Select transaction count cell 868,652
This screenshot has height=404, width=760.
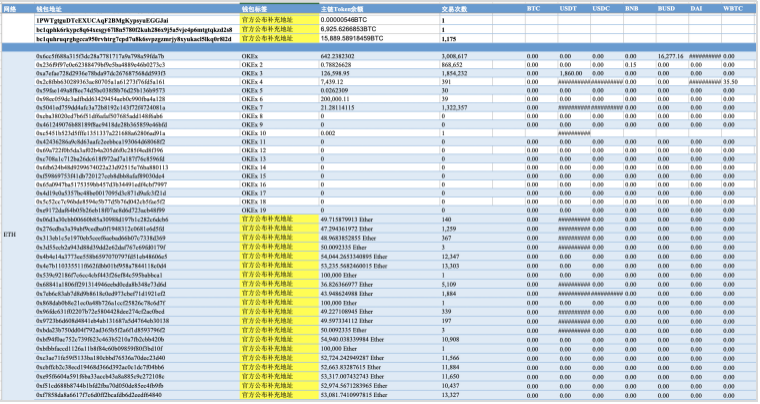point(452,65)
